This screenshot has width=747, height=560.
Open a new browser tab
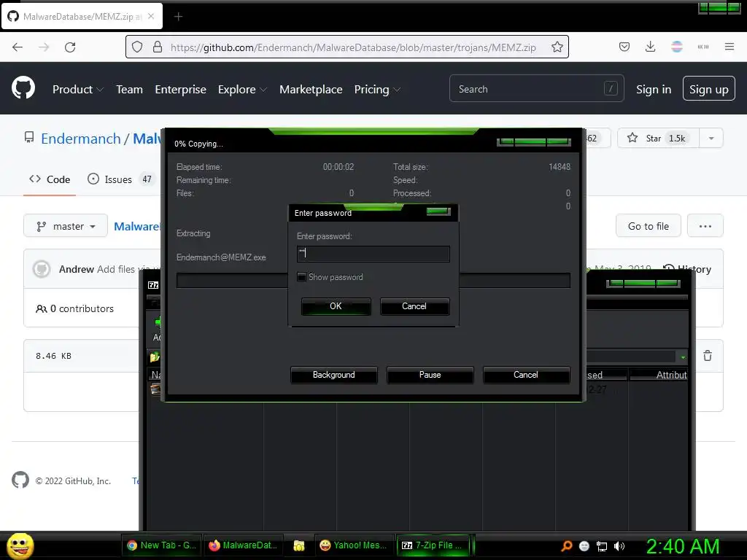[178, 17]
